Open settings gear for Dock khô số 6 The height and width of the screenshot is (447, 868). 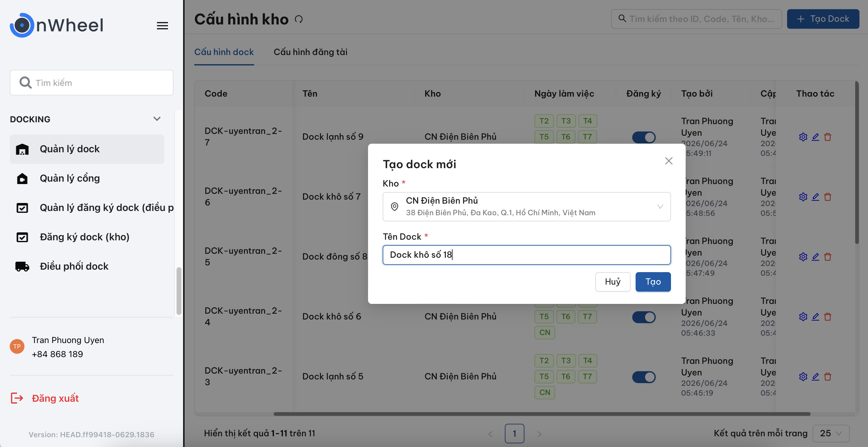(x=803, y=317)
